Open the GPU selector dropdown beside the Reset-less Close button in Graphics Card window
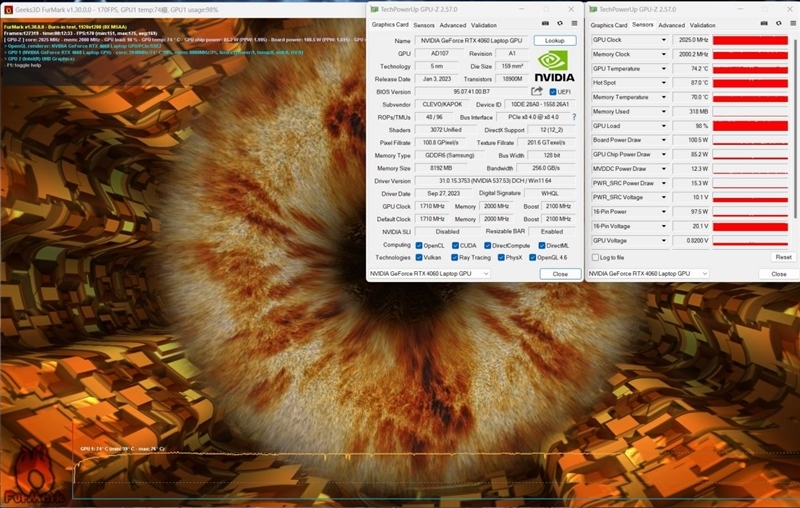 (x=429, y=273)
